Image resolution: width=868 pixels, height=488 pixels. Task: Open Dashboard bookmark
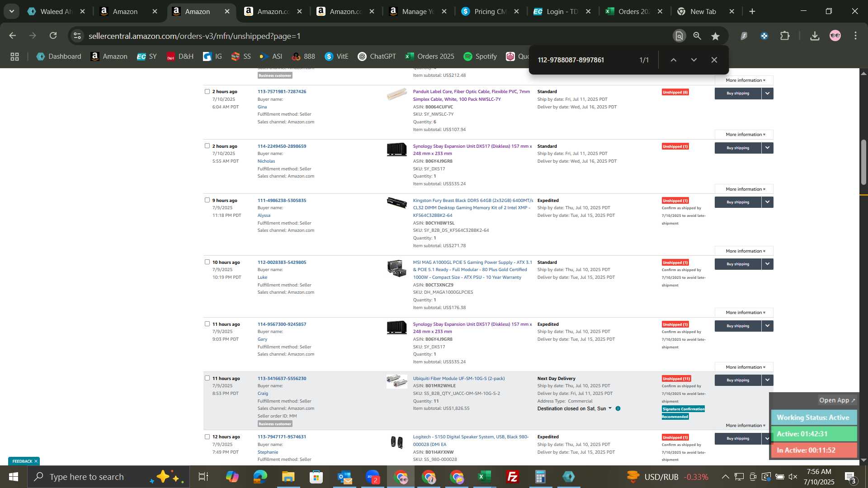click(x=59, y=56)
